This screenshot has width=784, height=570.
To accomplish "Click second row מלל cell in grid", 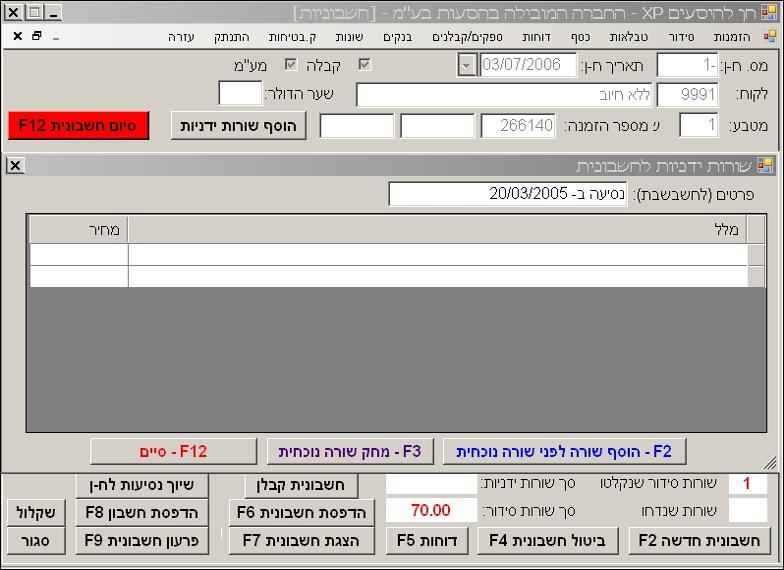I will [438, 276].
